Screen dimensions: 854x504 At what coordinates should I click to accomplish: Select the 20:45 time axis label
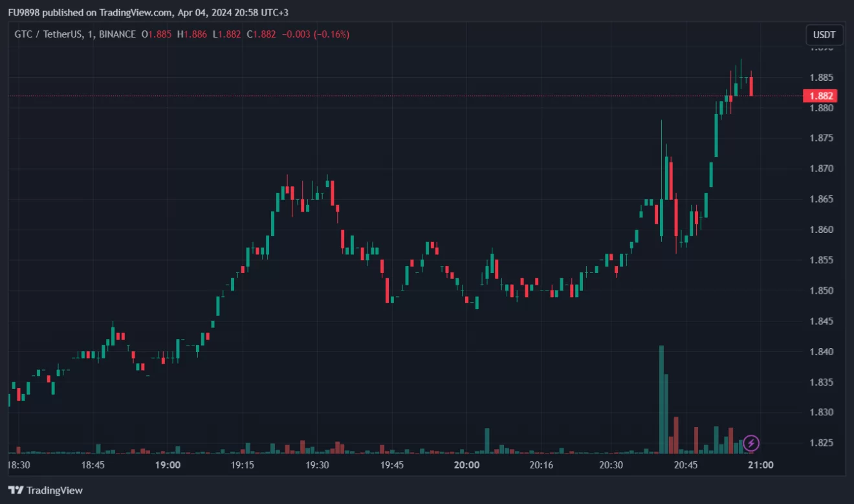[686, 465]
